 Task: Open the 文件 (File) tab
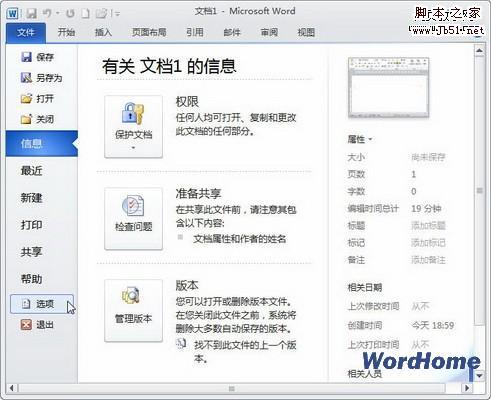[26, 32]
